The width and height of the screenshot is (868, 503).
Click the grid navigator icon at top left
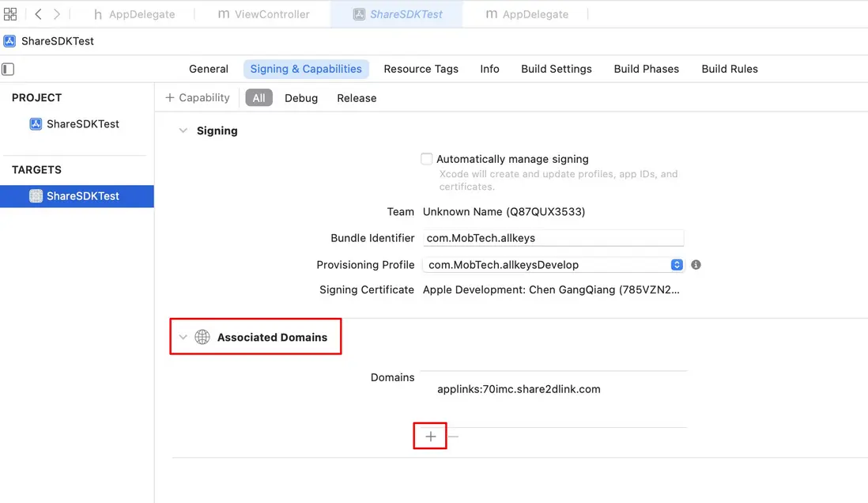coord(10,14)
